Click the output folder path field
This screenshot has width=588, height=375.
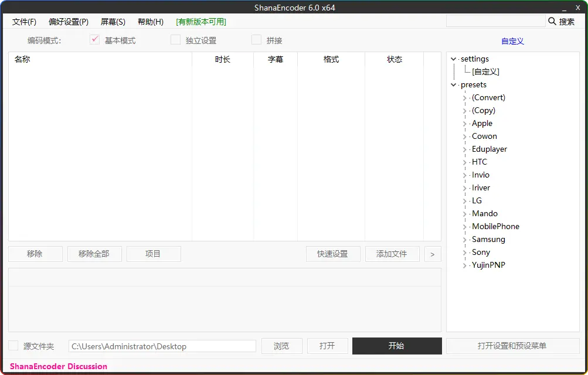[162, 346]
